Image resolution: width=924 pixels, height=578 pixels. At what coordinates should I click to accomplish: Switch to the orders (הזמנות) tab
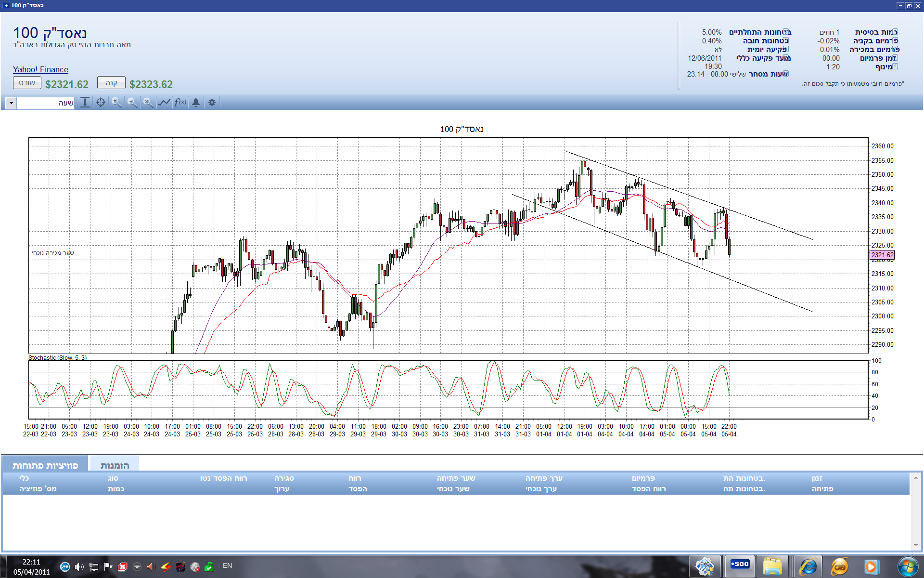115,465
